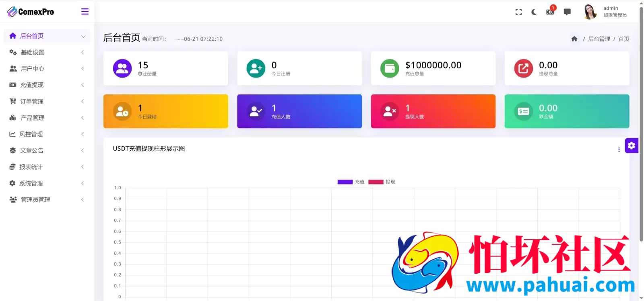Screen dimensions: 644x301
Task: Click the USDT充值提现柱形展示图 chart title
Action: (x=149, y=149)
